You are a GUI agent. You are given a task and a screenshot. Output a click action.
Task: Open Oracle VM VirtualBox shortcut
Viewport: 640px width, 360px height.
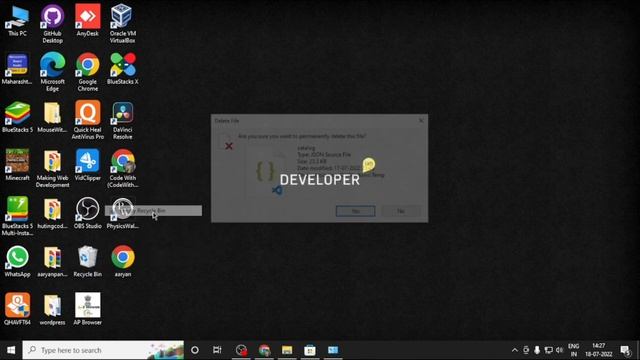pyautogui.click(x=122, y=24)
